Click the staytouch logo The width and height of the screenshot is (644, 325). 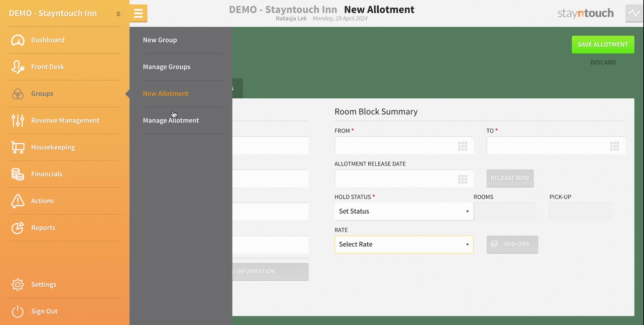[x=585, y=13]
